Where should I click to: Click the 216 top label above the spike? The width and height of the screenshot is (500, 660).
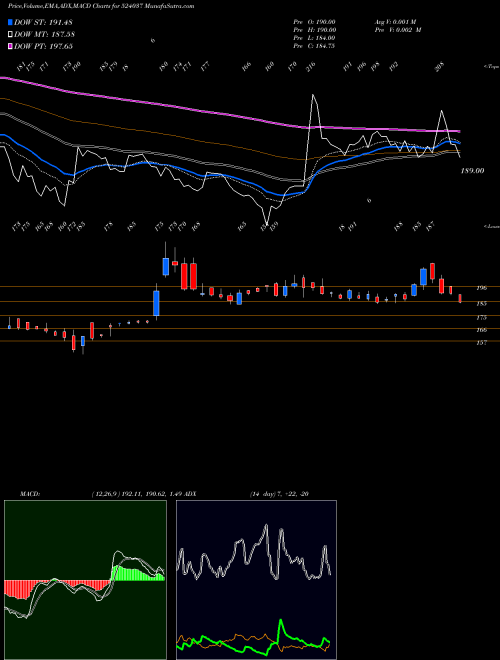tap(311, 67)
